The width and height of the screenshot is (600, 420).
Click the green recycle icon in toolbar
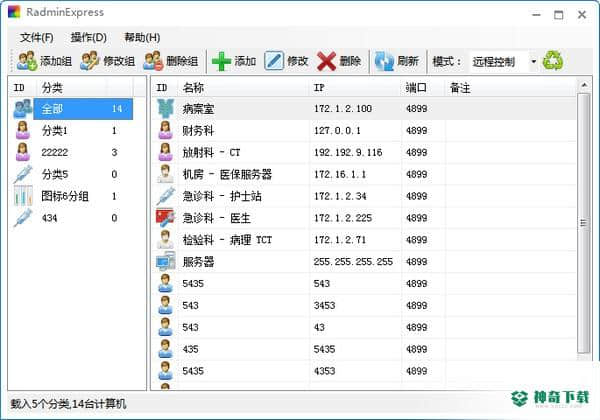(x=553, y=60)
